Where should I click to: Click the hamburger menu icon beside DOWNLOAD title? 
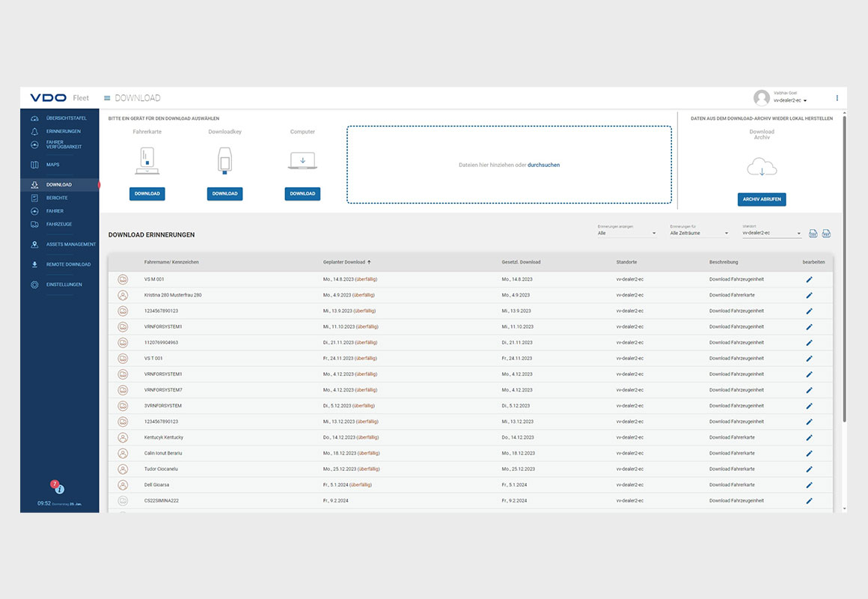pos(107,98)
